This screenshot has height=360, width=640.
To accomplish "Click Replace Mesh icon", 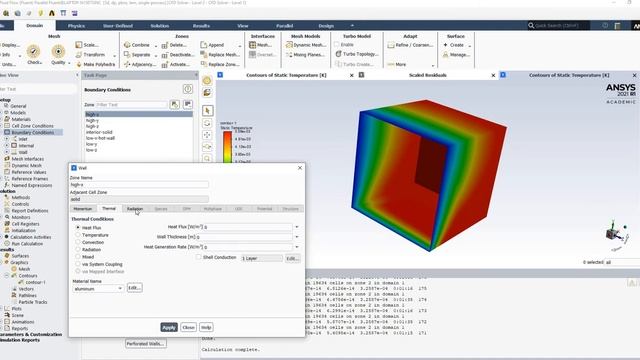I will [x=204, y=55].
